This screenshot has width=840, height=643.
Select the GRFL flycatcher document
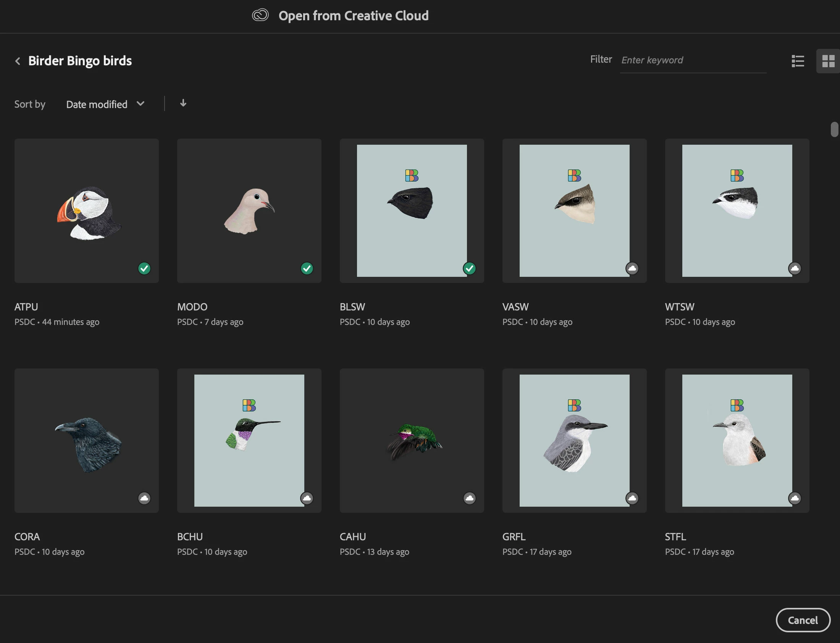point(574,440)
